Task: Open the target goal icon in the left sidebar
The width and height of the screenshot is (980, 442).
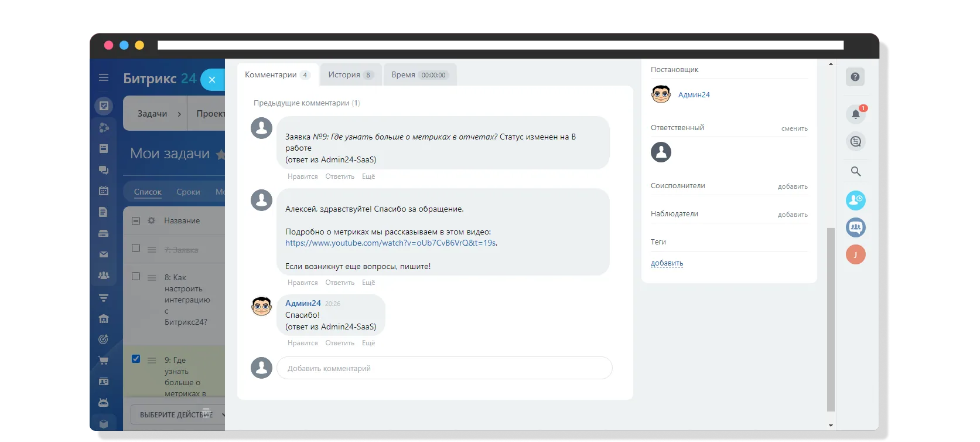Action: tap(104, 339)
